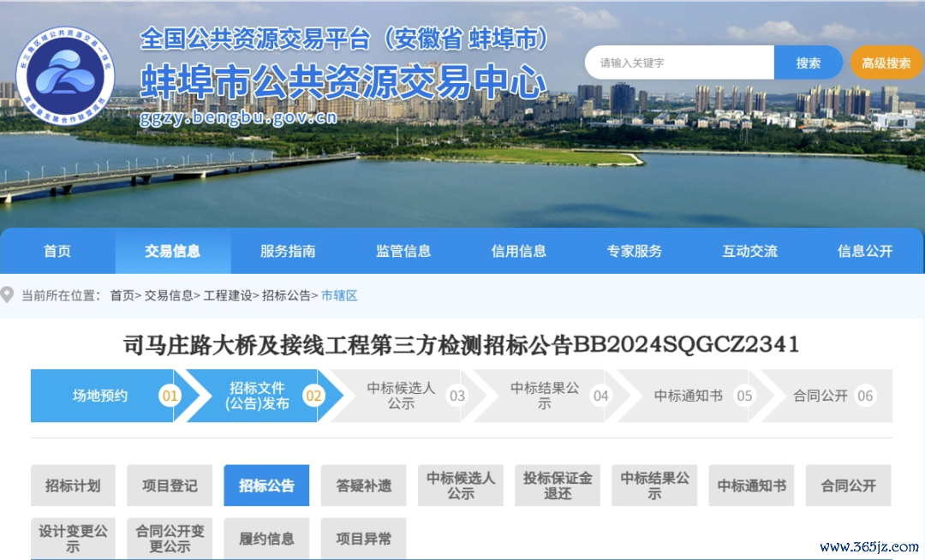Switch to the 招标计划 tab

[x=73, y=486]
